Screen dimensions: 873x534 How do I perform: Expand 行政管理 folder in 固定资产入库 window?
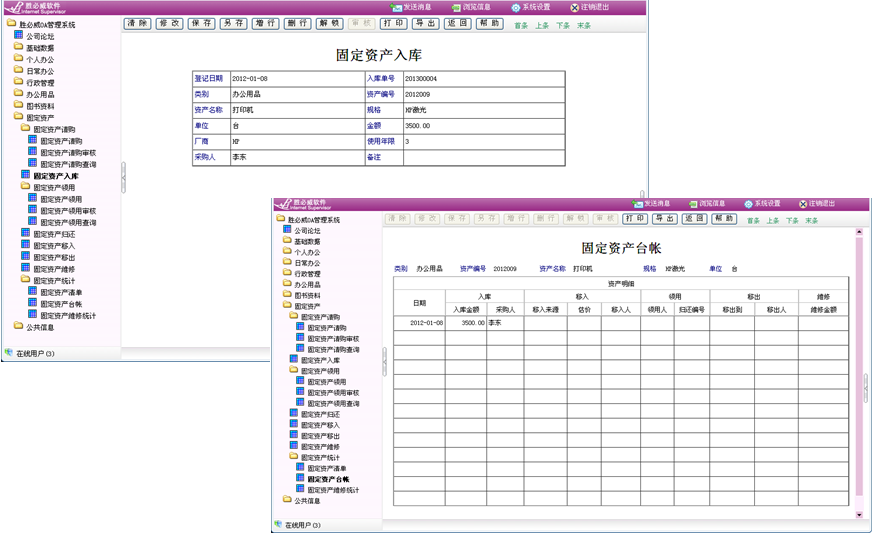pyautogui.click(x=19, y=82)
